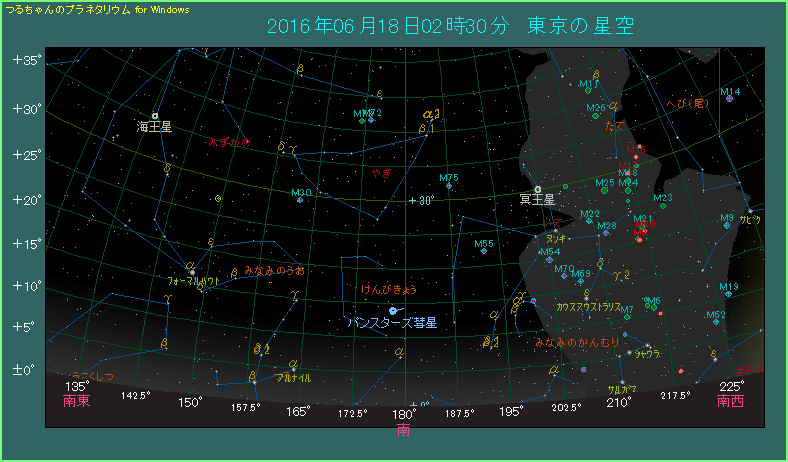Select the M54 cluster marker

point(550,260)
